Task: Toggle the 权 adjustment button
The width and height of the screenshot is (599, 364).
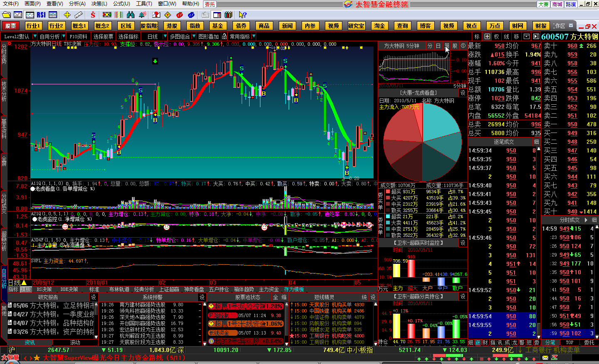Action: [497, 37]
